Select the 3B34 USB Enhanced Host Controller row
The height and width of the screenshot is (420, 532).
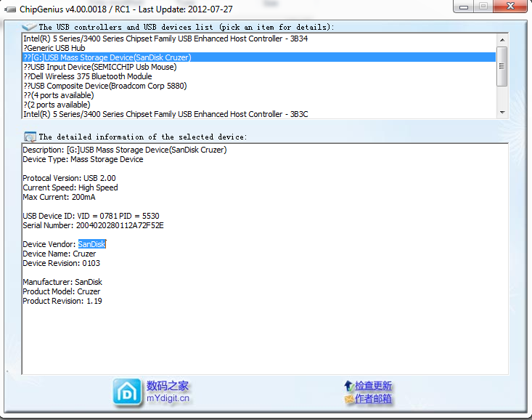pyautogui.click(x=258, y=39)
